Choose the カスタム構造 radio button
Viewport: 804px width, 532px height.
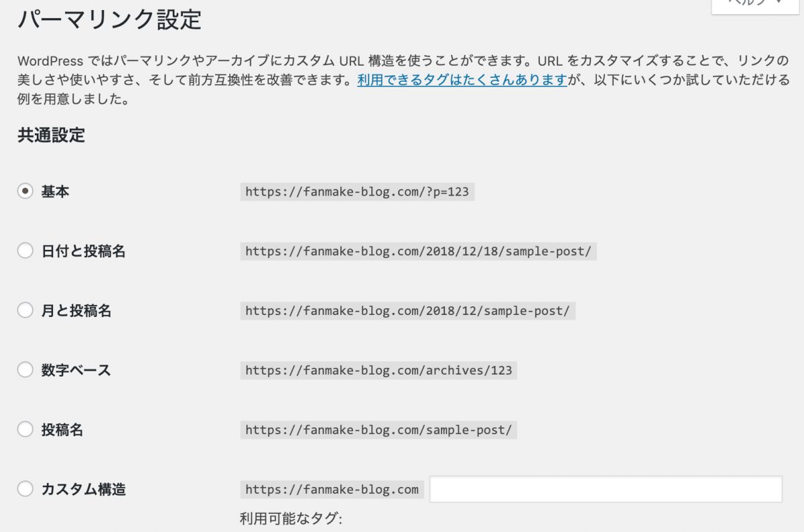[x=25, y=489]
